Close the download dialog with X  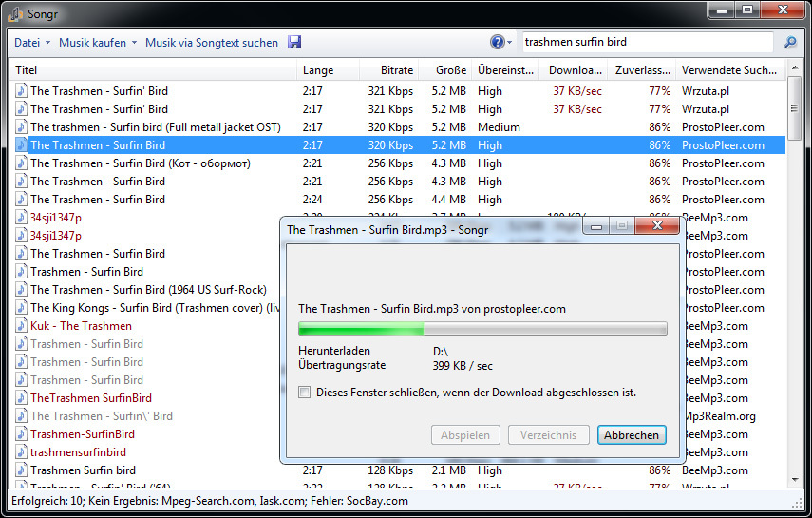657,225
